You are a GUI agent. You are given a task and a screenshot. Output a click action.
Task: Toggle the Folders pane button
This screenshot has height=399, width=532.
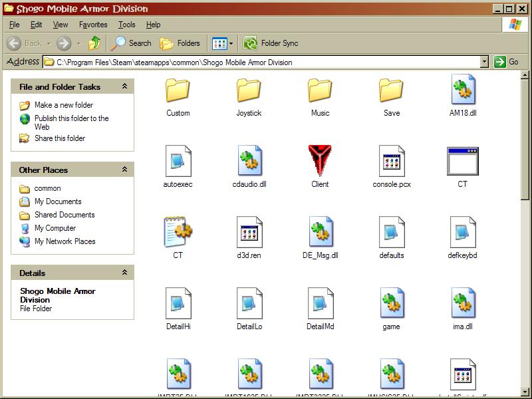(x=180, y=43)
